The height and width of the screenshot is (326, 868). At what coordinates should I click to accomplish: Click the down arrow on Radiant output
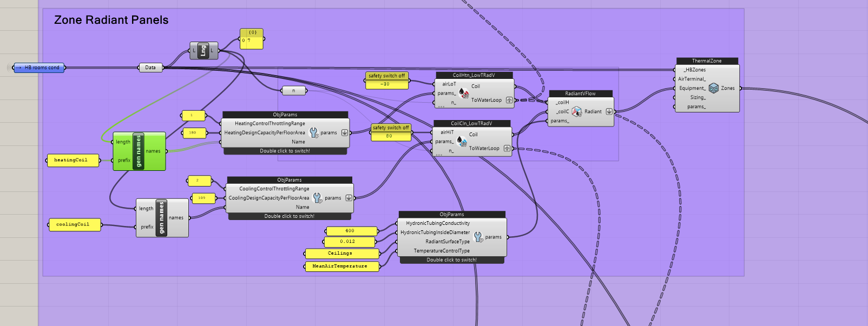tap(609, 111)
